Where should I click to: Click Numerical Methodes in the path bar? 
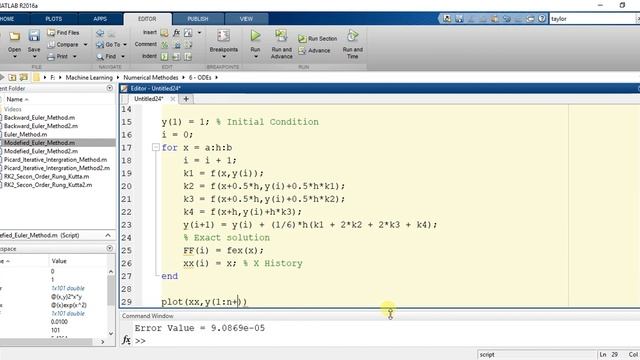[x=151, y=78]
